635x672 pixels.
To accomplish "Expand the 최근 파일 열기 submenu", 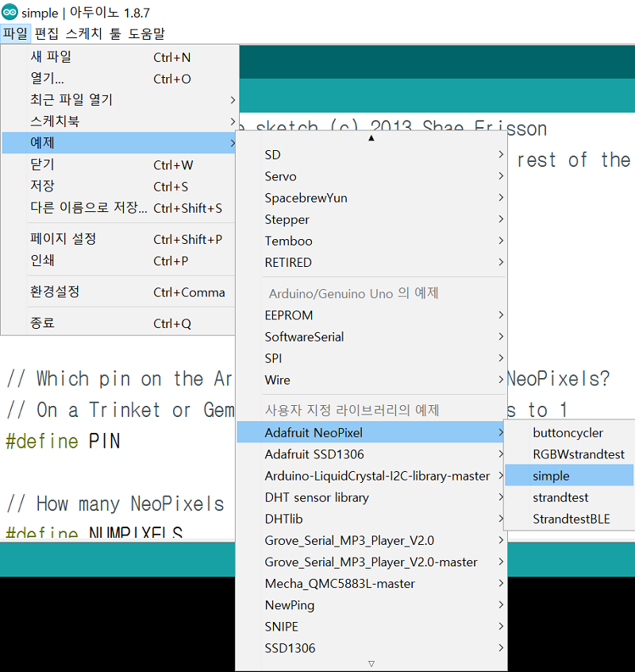I will click(118, 100).
